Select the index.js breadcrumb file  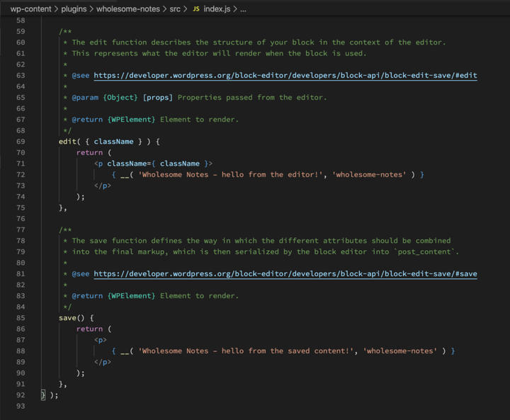coord(217,9)
